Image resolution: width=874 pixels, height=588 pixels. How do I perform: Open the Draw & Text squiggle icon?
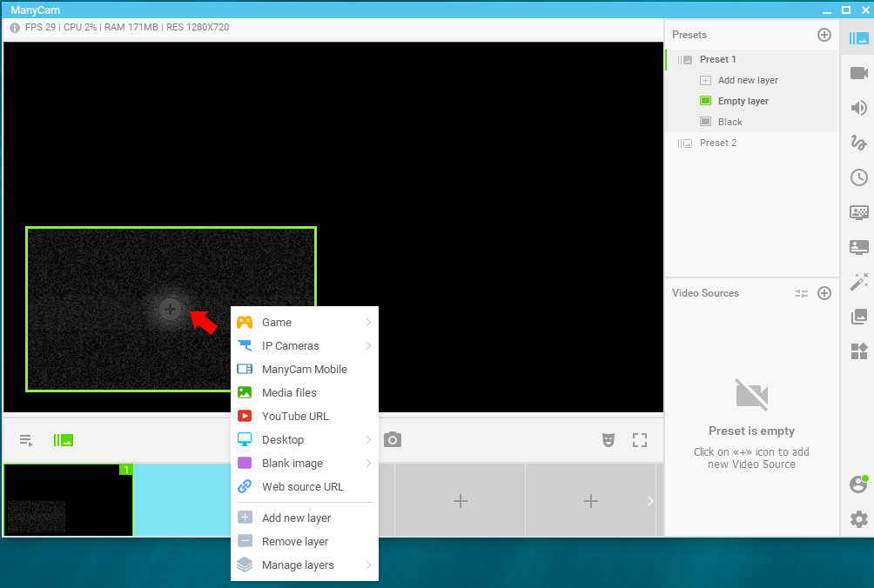click(x=859, y=143)
